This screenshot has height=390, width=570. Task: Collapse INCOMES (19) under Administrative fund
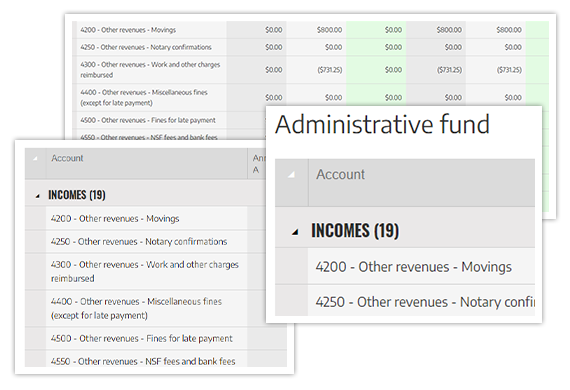(295, 232)
